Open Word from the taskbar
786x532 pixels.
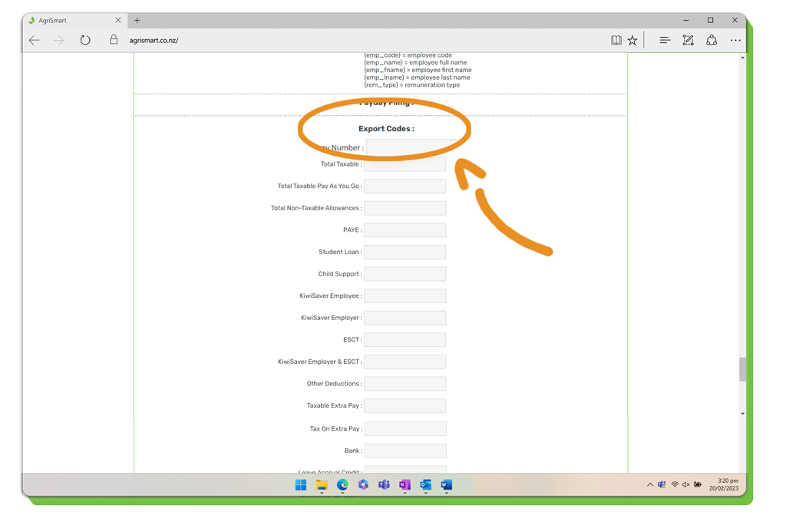pyautogui.click(x=446, y=485)
